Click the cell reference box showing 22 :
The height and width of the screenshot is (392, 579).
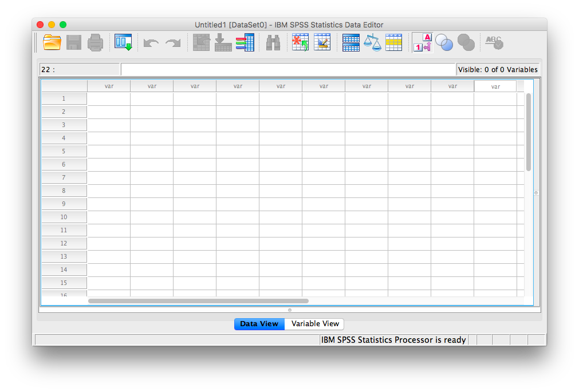80,69
